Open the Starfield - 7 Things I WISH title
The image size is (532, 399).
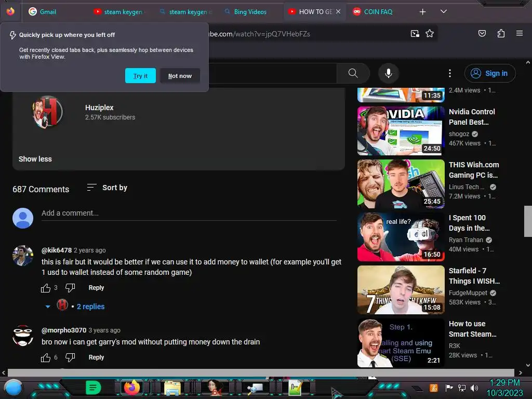click(x=474, y=276)
